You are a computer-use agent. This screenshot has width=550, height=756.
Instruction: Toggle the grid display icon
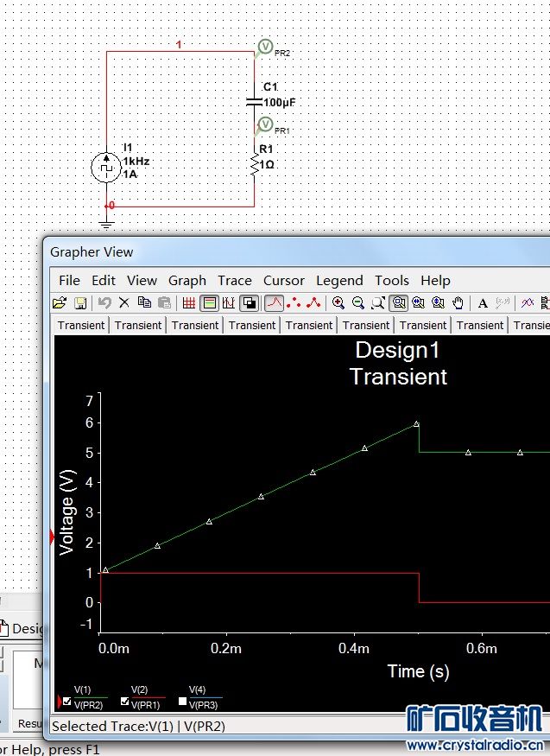click(189, 302)
